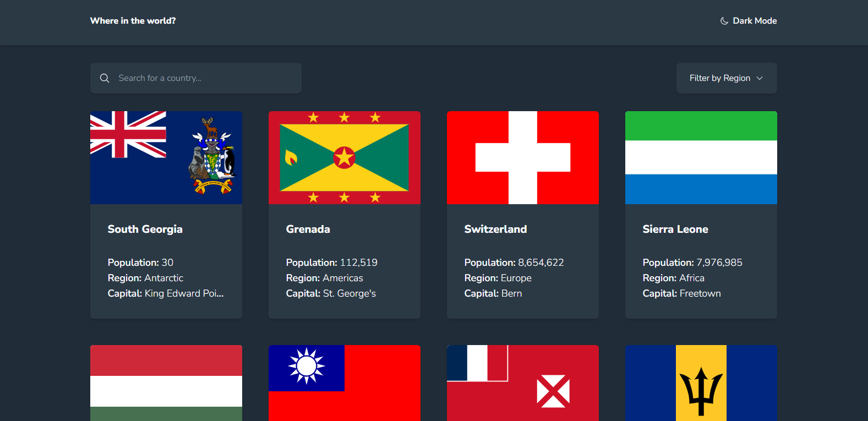Click Region: Antarctic text

coord(145,278)
